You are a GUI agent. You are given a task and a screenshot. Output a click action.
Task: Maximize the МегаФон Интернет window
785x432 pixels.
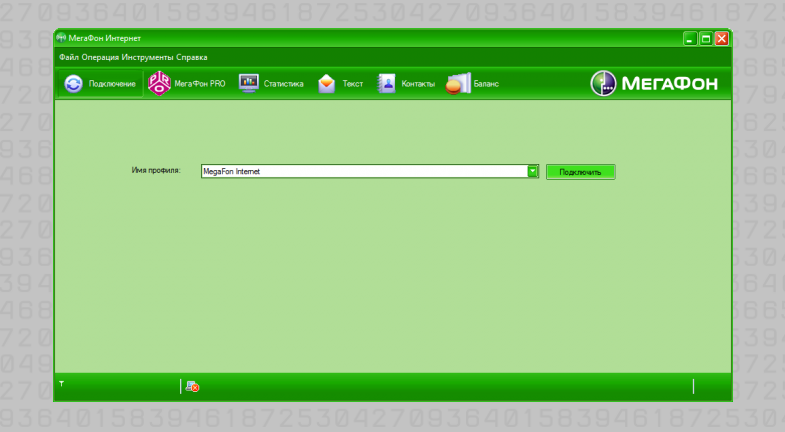click(706, 39)
